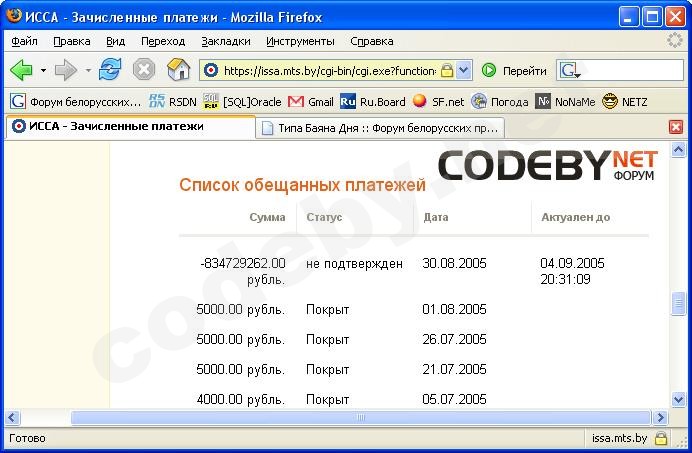Open the Ru.Board bookmark
The height and width of the screenshot is (453, 692).
click(373, 101)
